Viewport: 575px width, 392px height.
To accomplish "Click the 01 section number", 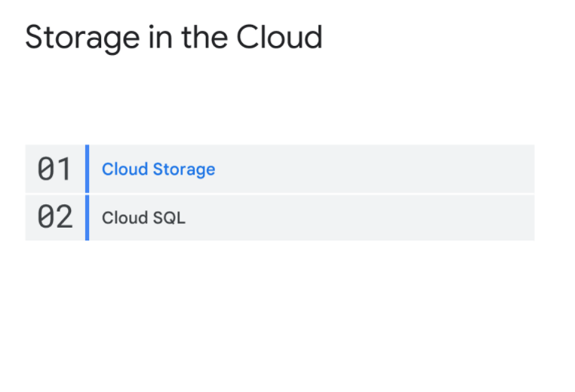I will (54, 169).
